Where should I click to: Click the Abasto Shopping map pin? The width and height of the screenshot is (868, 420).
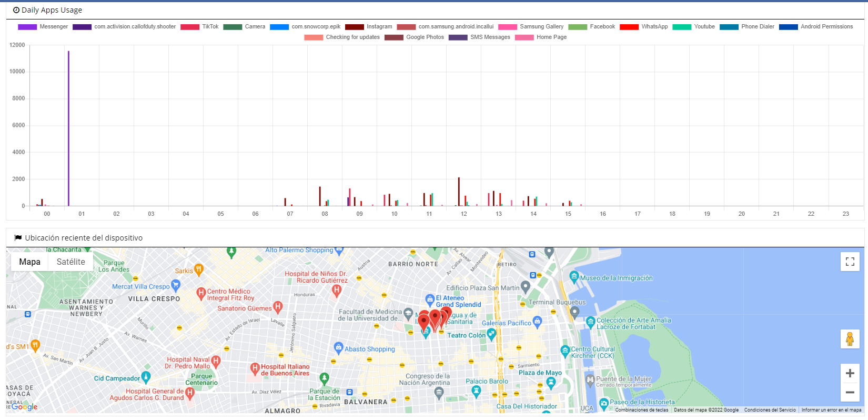pyautogui.click(x=339, y=347)
